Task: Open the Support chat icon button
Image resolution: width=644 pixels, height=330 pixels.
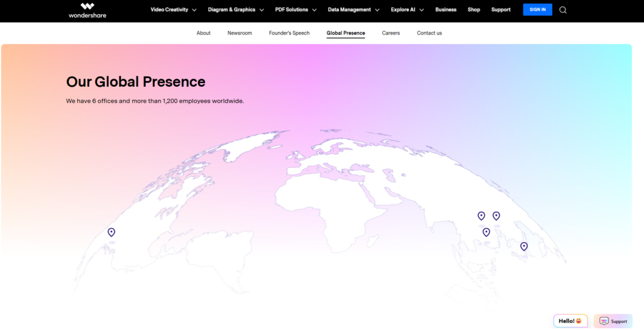Action: [x=613, y=321]
